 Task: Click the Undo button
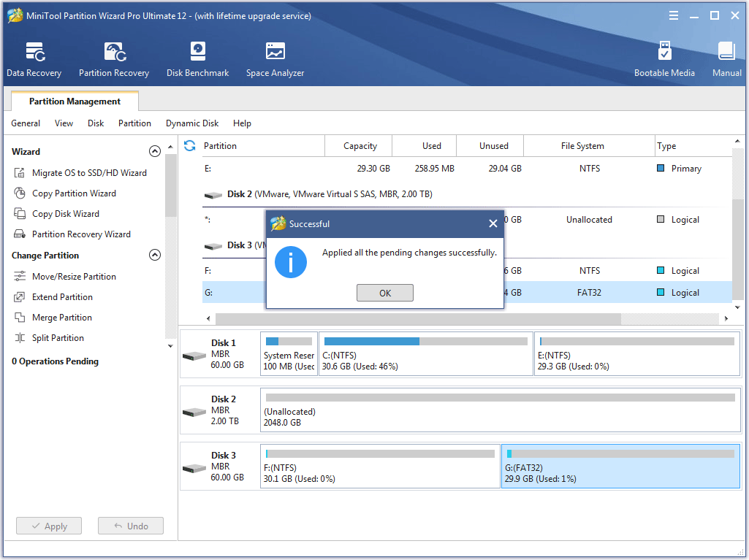point(130,526)
